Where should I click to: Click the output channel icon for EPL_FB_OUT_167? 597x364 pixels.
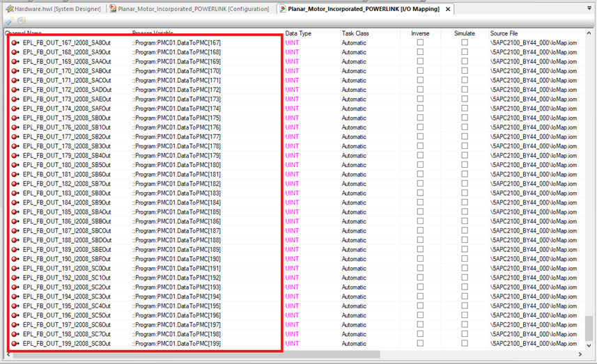pos(15,43)
